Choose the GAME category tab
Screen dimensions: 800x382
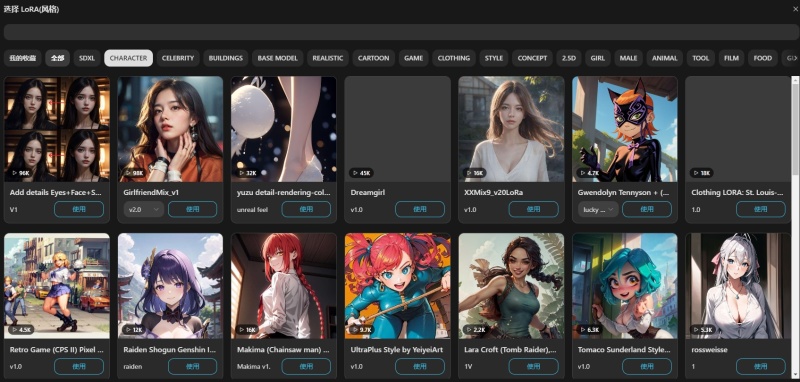(x=413, y=58)
